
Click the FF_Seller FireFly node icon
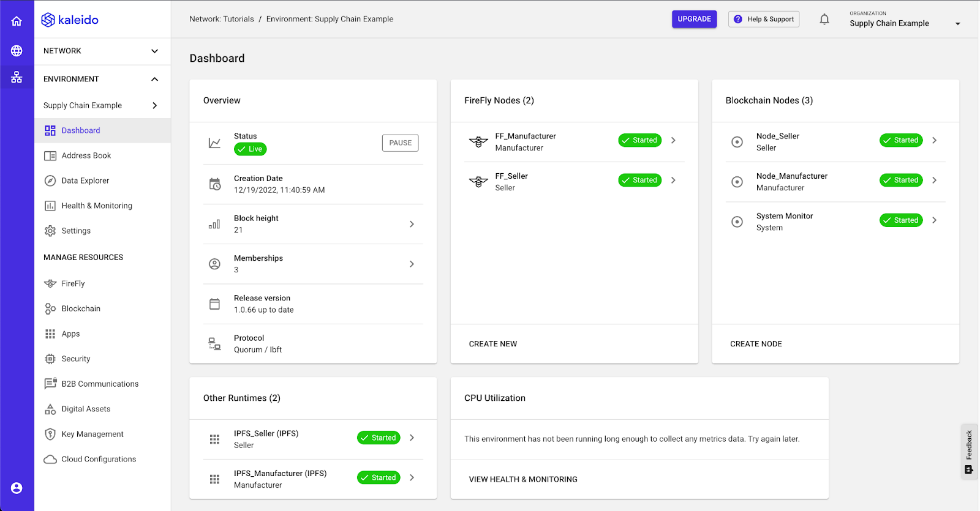point(478,182)
